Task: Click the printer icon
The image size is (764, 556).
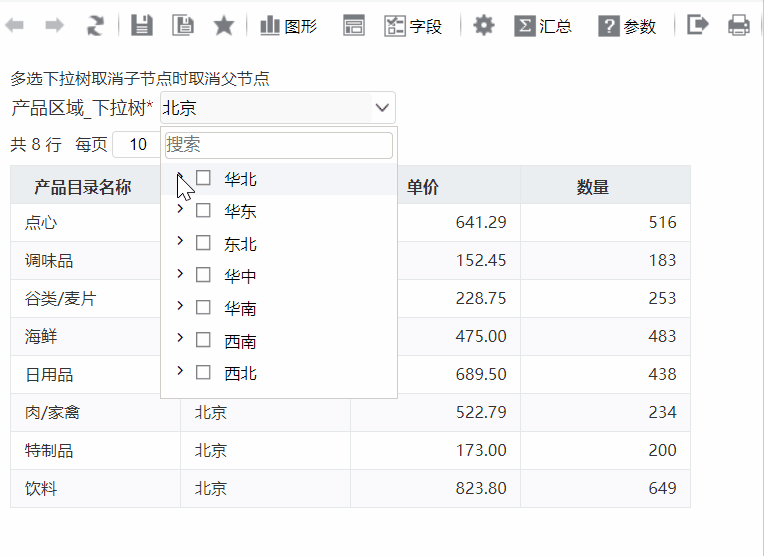Action: coord(739,25)
